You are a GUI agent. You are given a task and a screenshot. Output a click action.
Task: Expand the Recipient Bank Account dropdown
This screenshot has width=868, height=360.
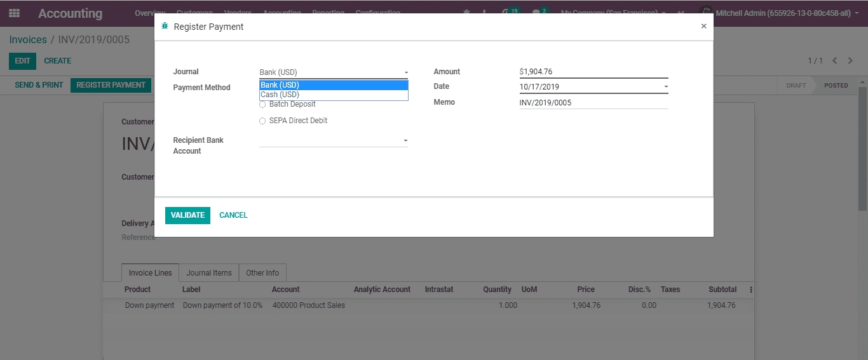pyautogui.click(x=405, y=140)
